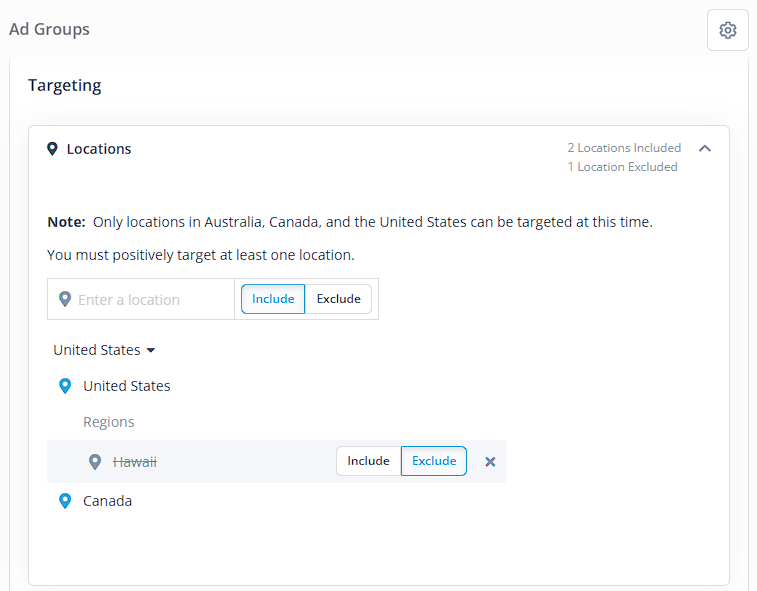This screenshot has height=591, width=757.
Task: Click the gray pin beside Hawaii
Action: 95,462
